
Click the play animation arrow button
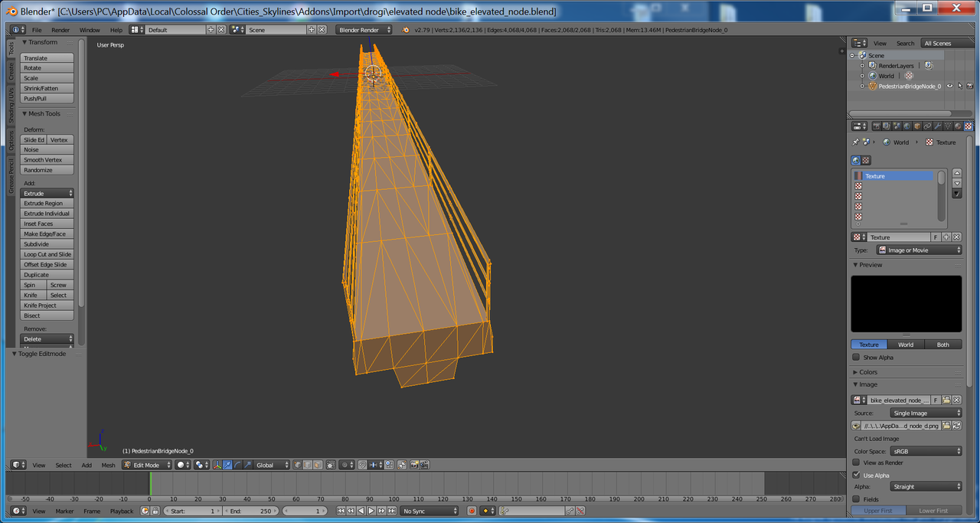371,511
